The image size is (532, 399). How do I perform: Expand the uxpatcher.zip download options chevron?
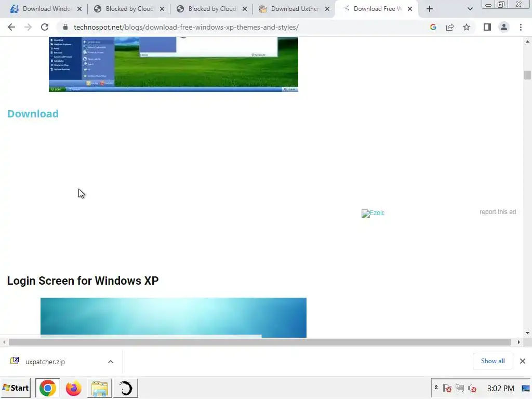111,362
